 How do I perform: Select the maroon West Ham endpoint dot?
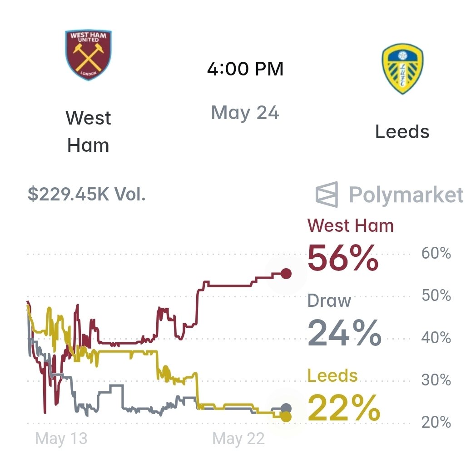(286, 274)
